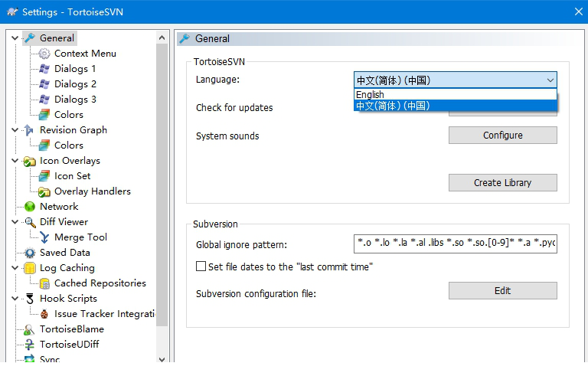Click the Diff Viewer magnifier icon
Viewport: 588px width, 376px height.
coord(30,222)
